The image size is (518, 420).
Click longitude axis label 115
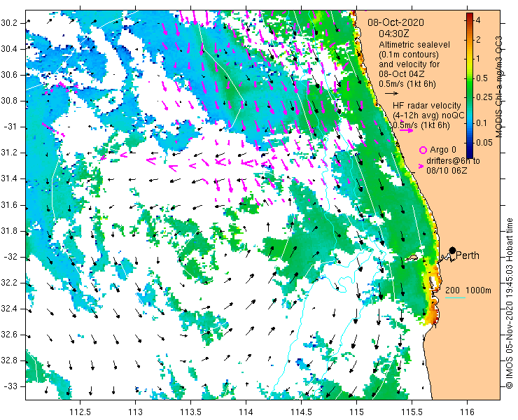[356, 412]
